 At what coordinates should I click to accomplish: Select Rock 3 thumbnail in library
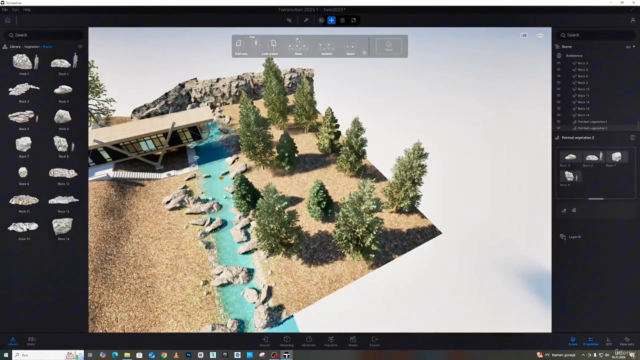tap(24, 89)
